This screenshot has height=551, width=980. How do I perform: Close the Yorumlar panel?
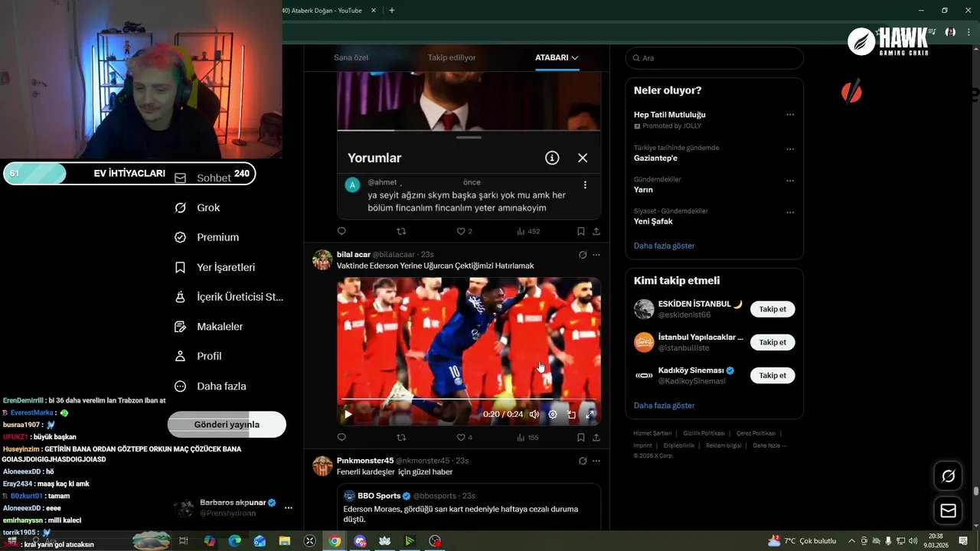(x=583, y=158)
